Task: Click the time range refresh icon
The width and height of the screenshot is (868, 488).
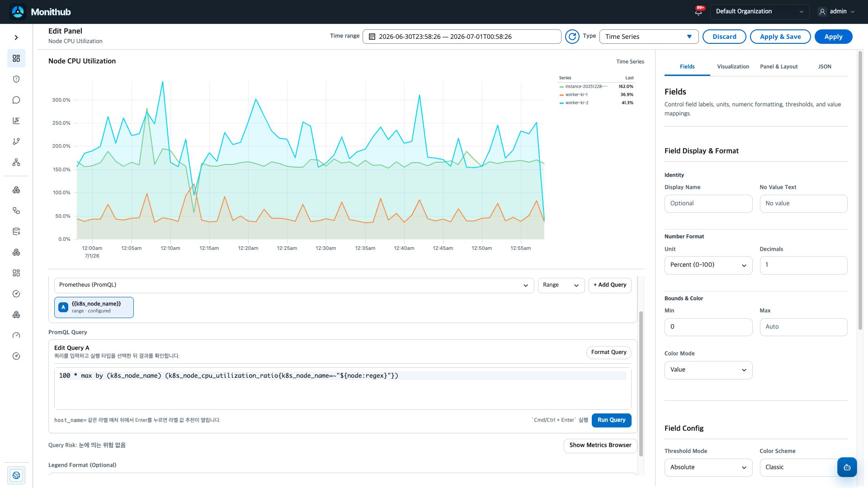Action: tap(572, 37)
